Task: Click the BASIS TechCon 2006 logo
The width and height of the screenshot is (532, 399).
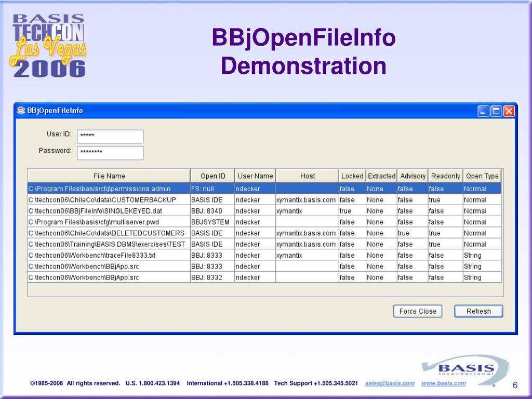Action: (x=48, y=46)
